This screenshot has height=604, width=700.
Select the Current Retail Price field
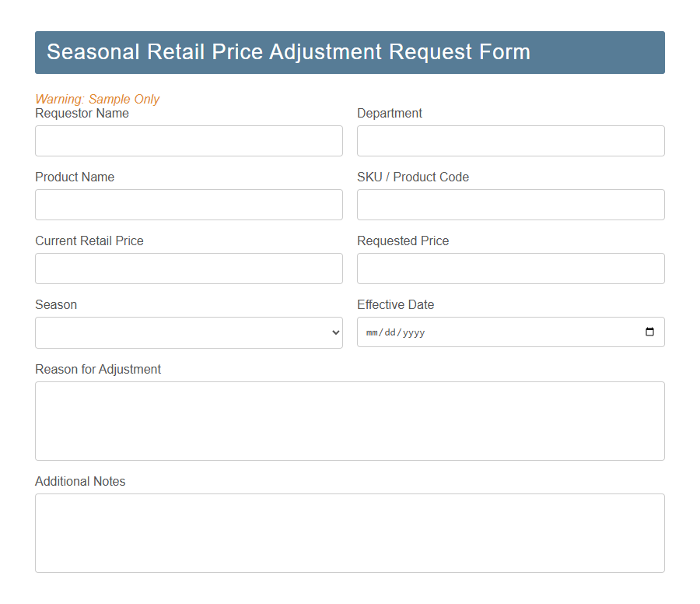point(188,269)
